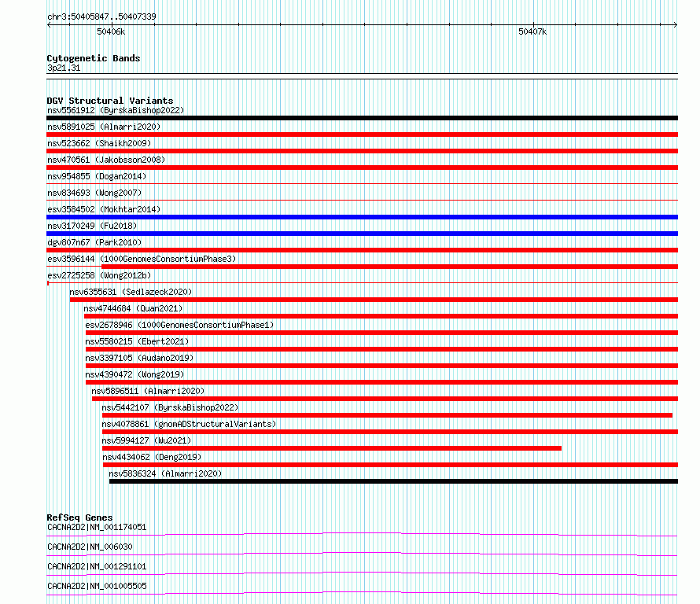Click the magenta line of NM_006030
Image resolution: width=700 pixels, height=604 pixels.
tap(362, 554)
